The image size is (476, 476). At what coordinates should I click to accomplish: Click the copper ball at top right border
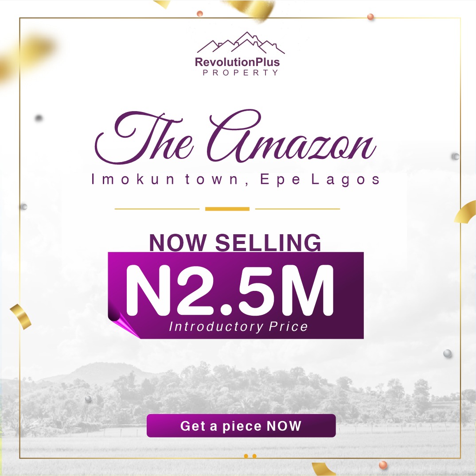[371, 17]
